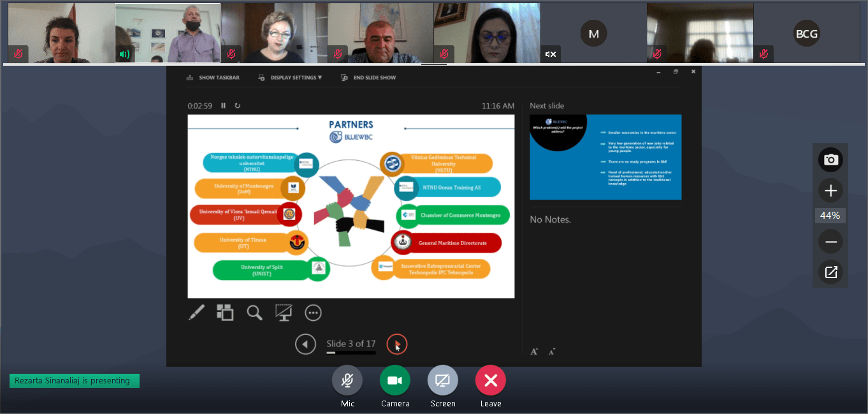This screenshot has width=868, height=414.
Task: Select the Next slide preview thumbnail
Action: point(605,157)
